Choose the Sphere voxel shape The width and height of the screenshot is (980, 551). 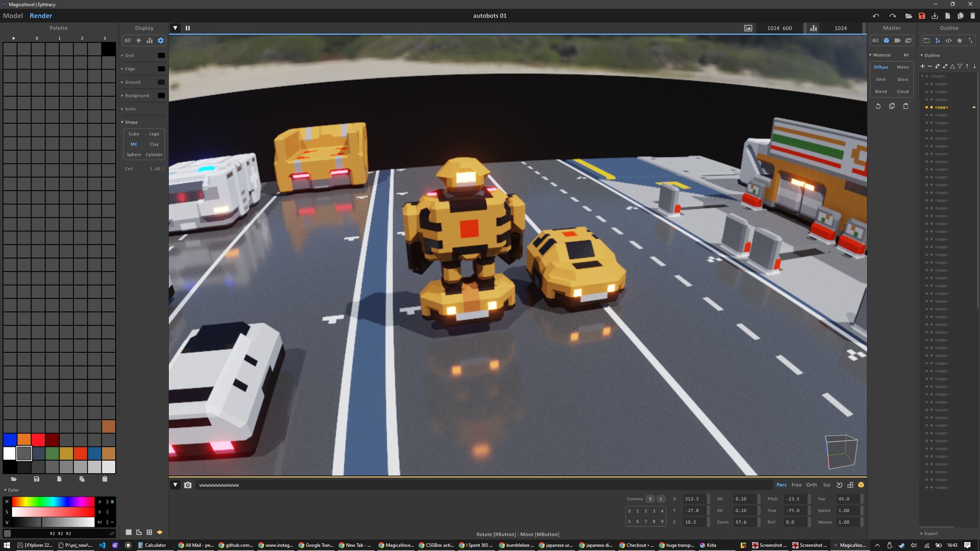click(x=134, y=155)
